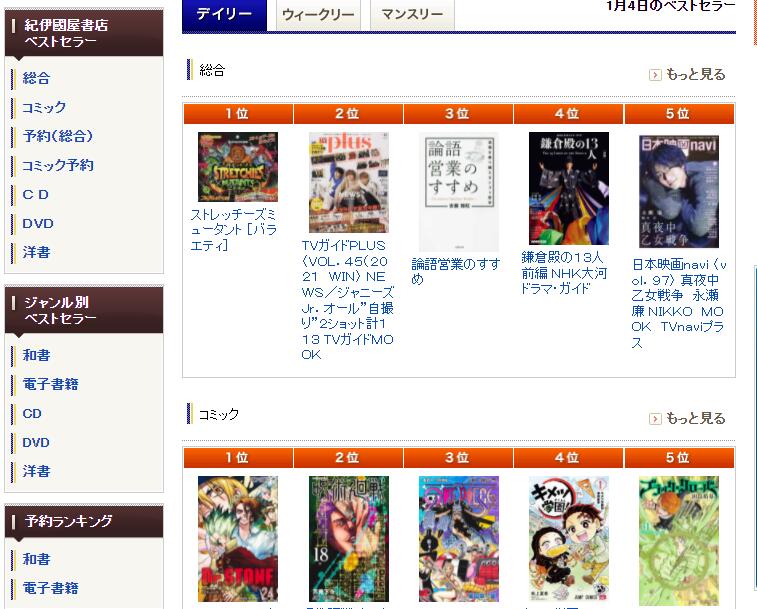Click arrow icon beside コミック もっと見る
757x609 pixels.
coord(655,419)
